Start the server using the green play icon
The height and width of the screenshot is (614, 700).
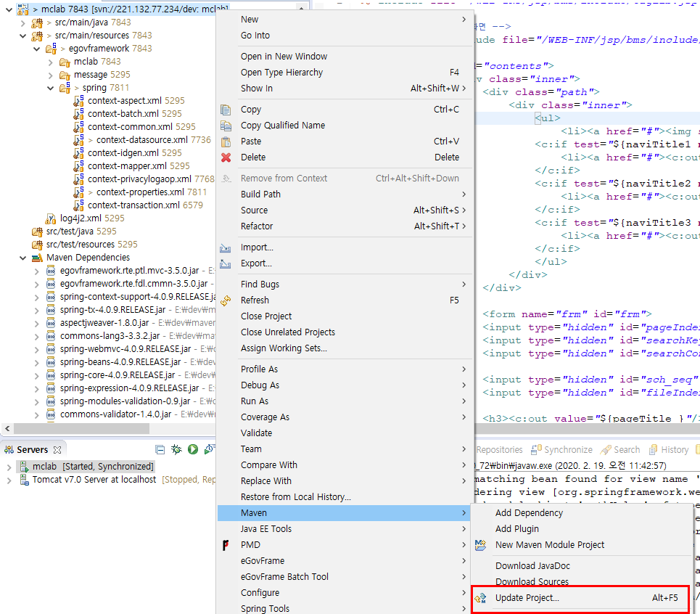tap(192, 450)
